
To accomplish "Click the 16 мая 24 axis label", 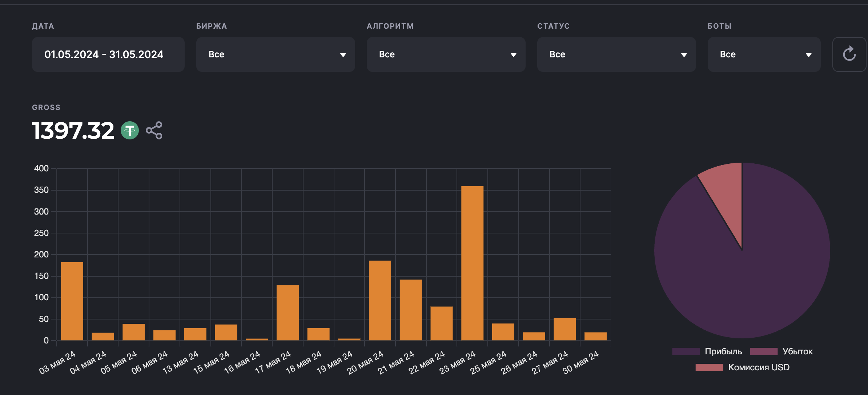I will coord(242,362).
